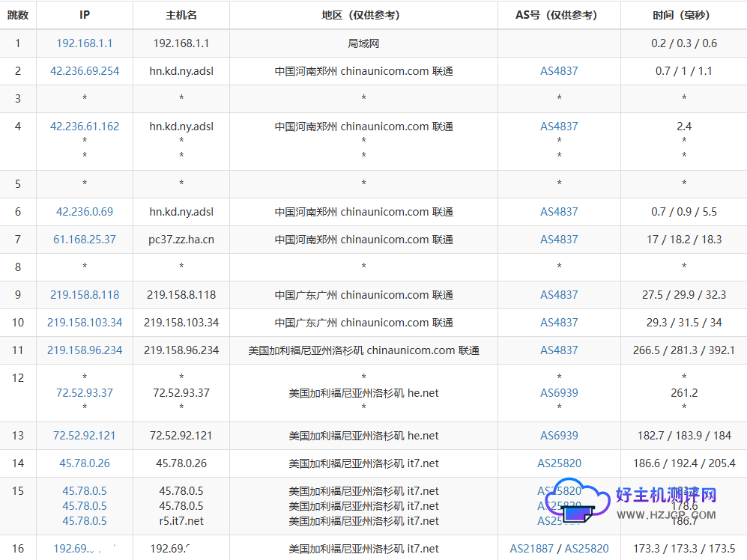Open IP link 219.158.96.234 on hop 11
This screenshot has width=747, height=560.
point(84,350)
